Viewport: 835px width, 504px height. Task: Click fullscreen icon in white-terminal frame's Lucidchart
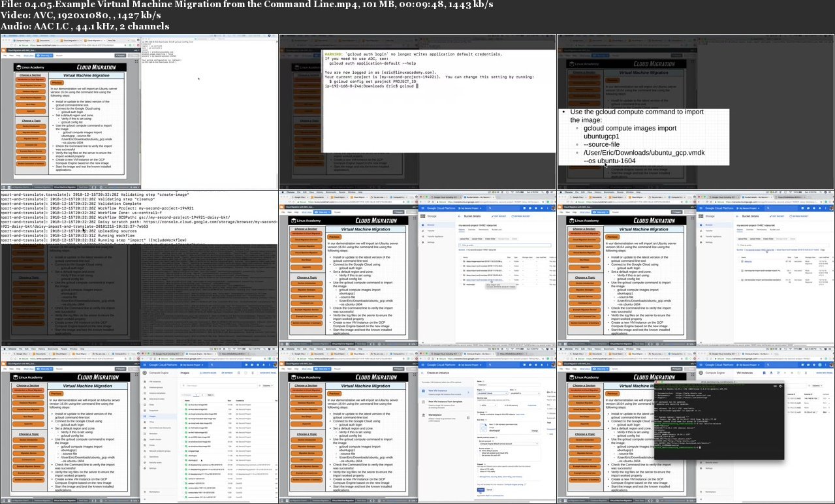point(136,61)
